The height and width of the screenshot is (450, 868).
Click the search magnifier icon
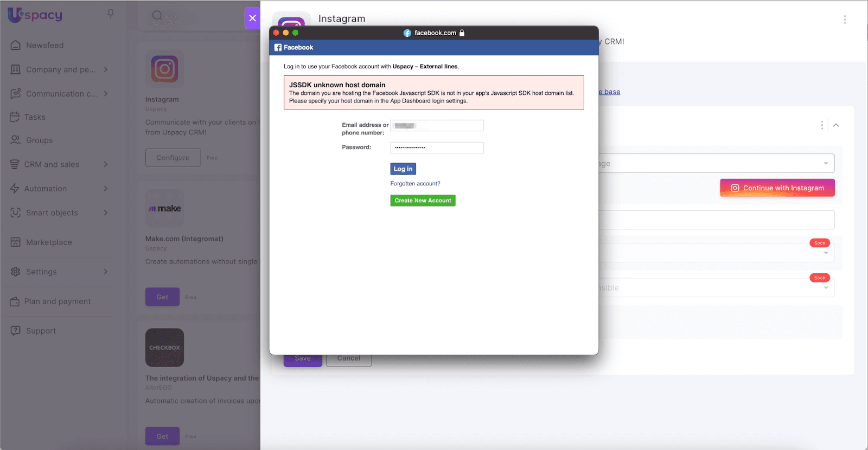[x=157, y=16]
